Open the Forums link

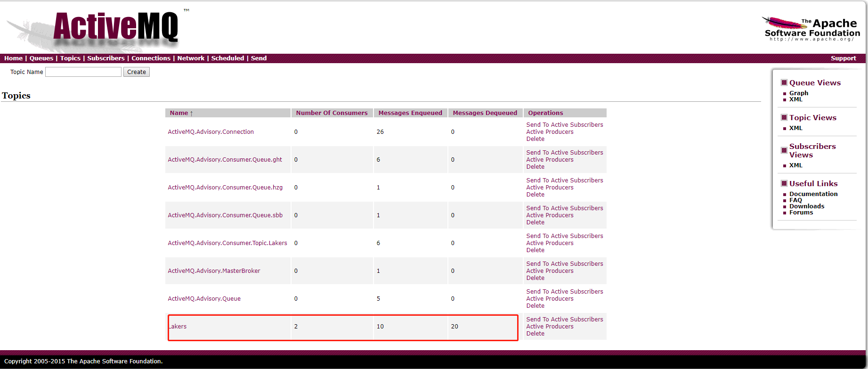coord(801,213)
